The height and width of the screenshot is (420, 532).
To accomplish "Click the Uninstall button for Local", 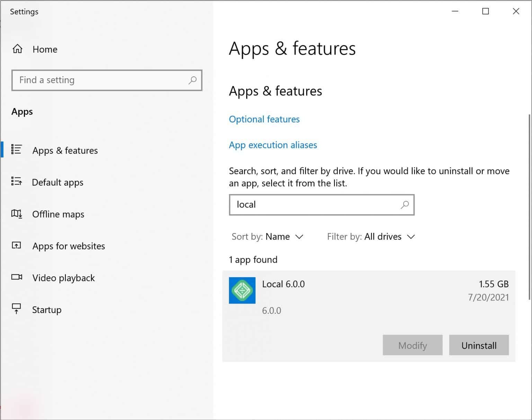I will coord(479,345).
